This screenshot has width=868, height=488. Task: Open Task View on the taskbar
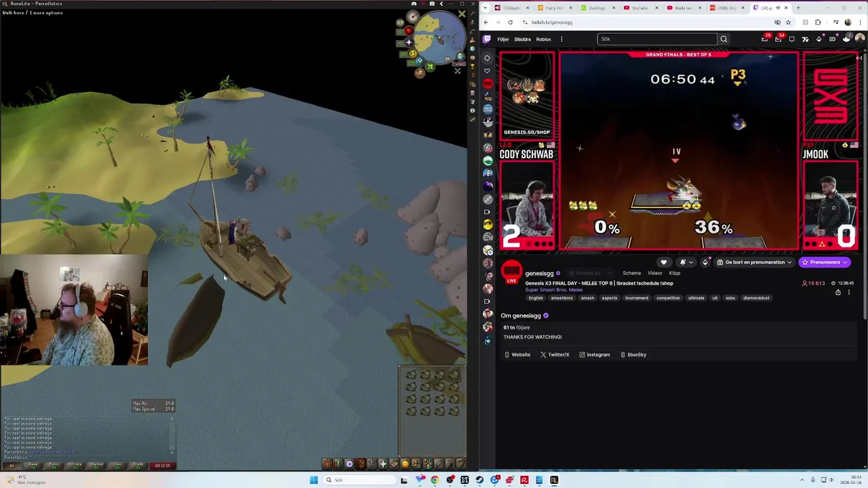[404, 480]
